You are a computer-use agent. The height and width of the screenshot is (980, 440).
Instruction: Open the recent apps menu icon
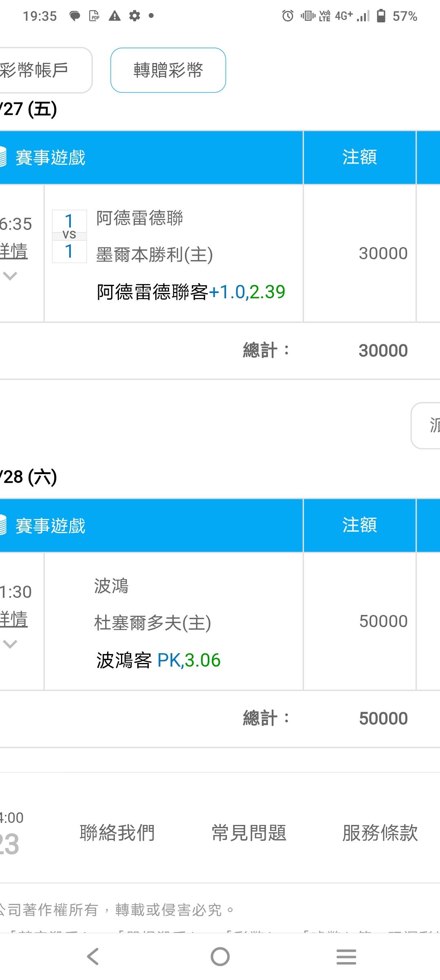[x=346, y=956]
